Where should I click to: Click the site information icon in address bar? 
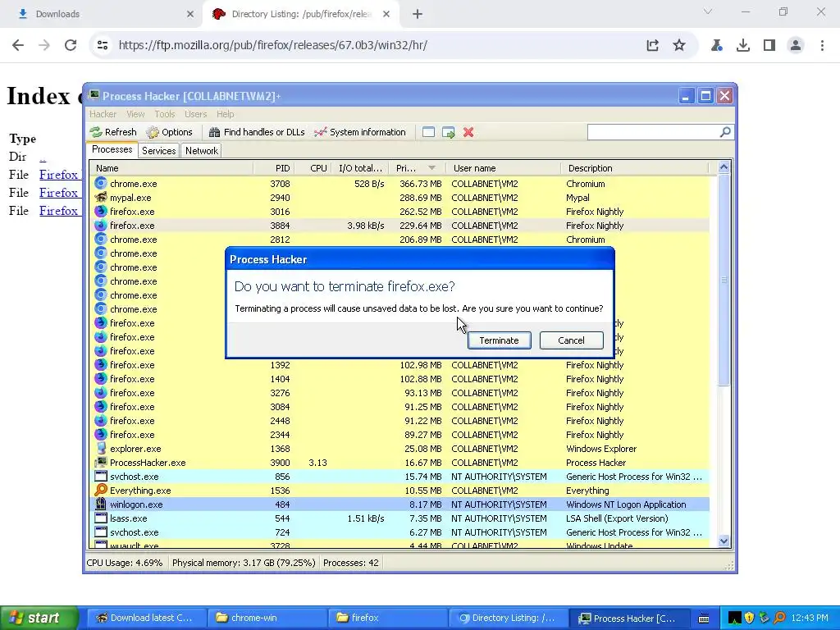(x=103, y=45)
